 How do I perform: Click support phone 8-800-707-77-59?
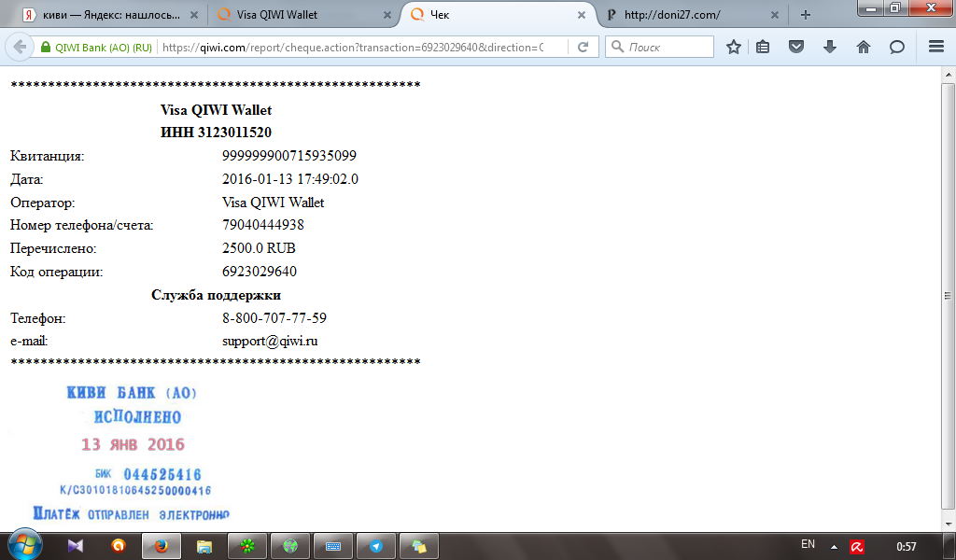pyautogui.click(x=274, y=318)
